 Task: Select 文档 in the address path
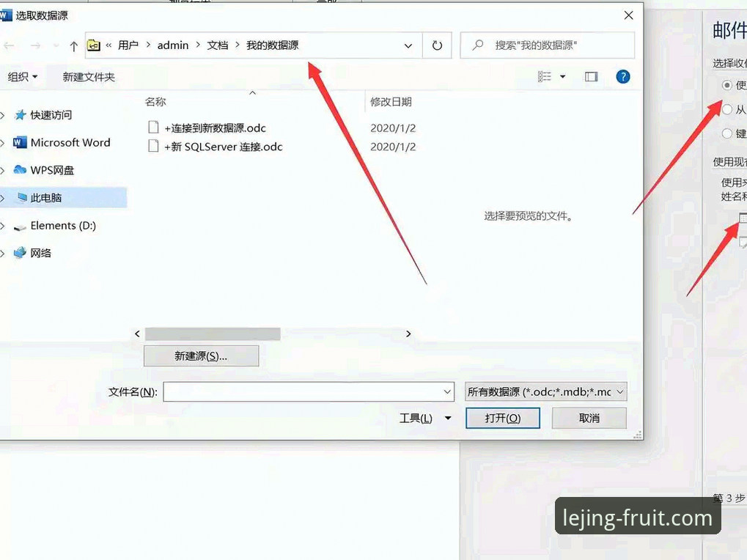(x=217, y=45)
